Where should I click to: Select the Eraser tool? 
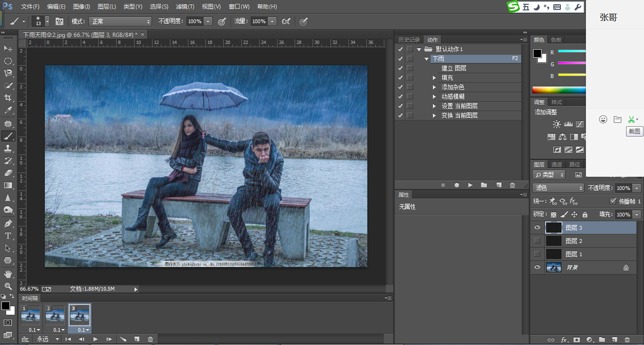point(8,173)
